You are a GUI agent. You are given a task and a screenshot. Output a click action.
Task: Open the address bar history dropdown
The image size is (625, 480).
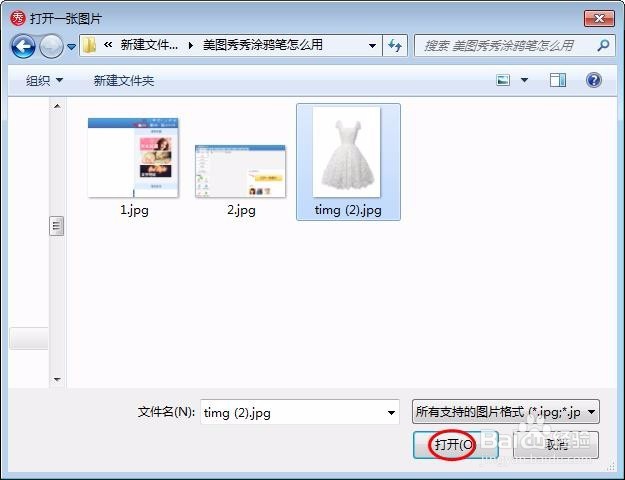click(372, 46)
